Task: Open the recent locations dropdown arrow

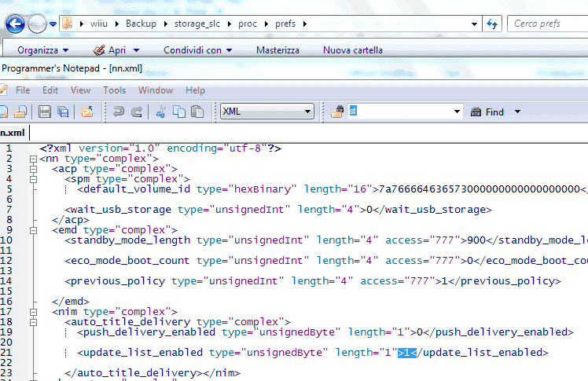Action: [x=53, y=24]
